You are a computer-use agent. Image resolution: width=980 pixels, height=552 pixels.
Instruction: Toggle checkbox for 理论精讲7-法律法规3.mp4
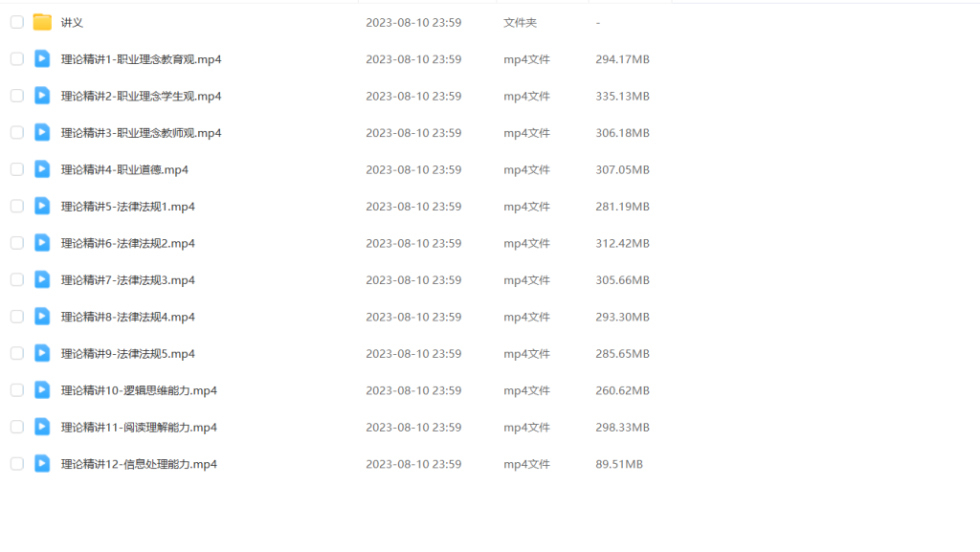pyautogui.click(x=17, y=280)
